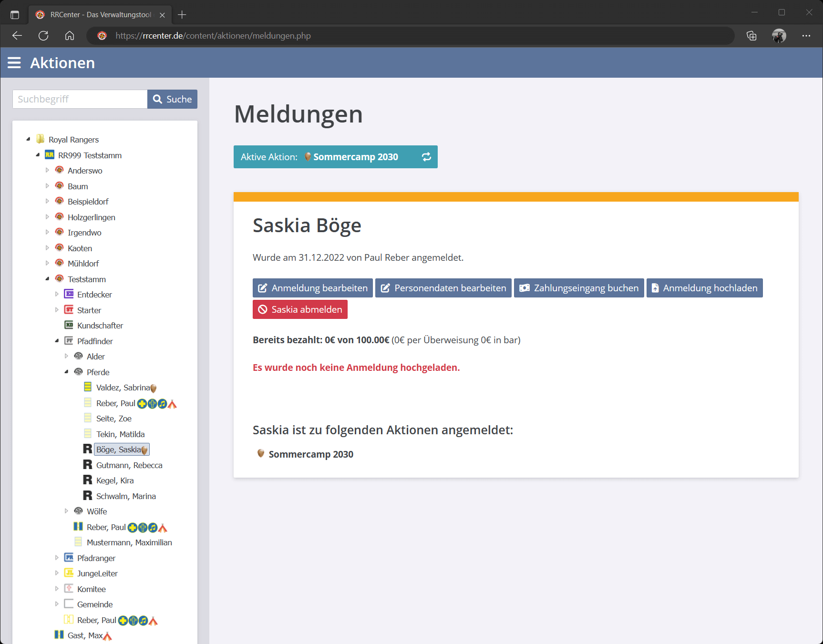Click the pin icon next to Böge, Saskia
Image resolution: width=823 pixels, height=644 pixels.
(144, 450)
